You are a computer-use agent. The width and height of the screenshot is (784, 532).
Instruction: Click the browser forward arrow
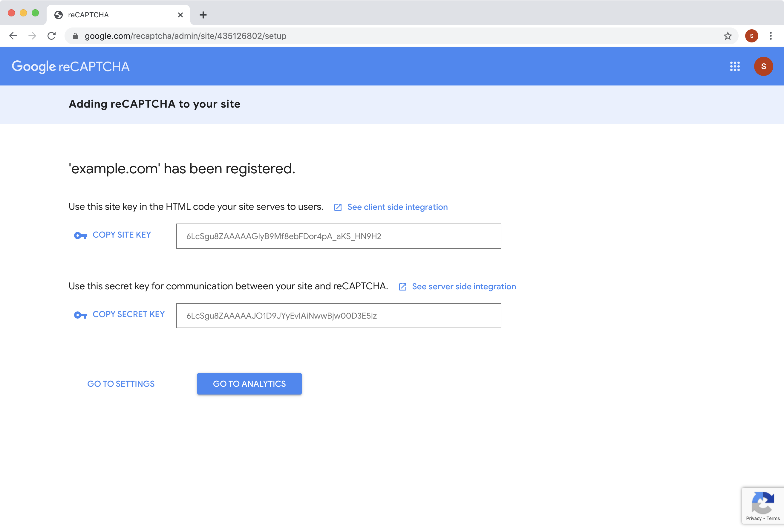32,36
